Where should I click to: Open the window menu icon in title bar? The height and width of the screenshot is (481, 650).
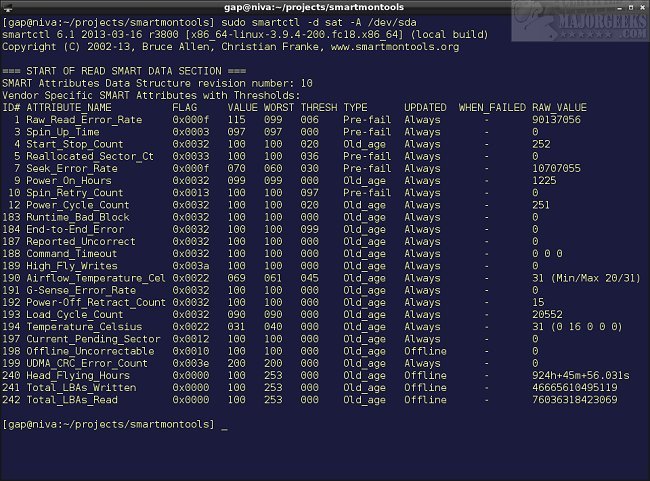point(7,7)
